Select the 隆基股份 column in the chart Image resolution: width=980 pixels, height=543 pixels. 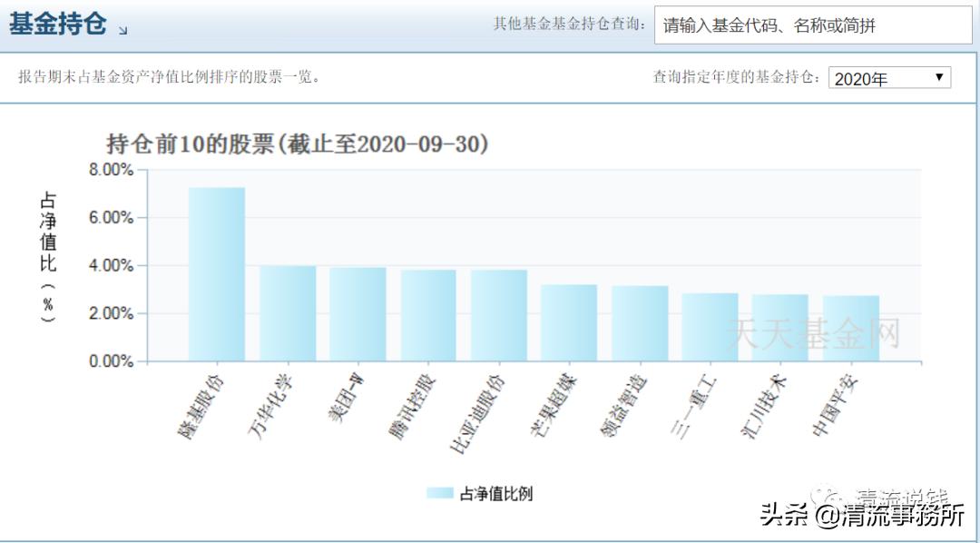click(x=216, y=272)
